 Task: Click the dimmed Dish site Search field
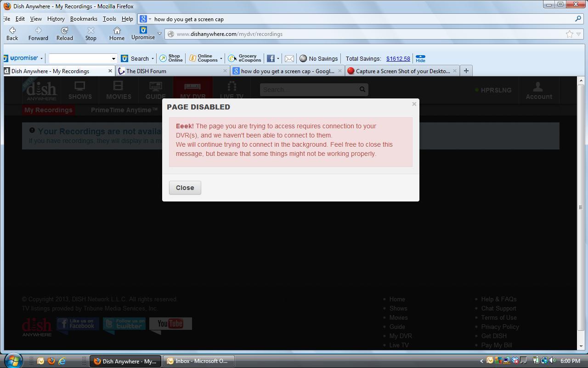(x=314, y=90)
